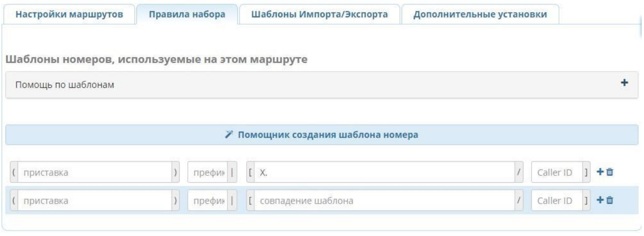Click Caller ID field in first row
This screenshot has width=644, height=236.
(x=558, y=173)
